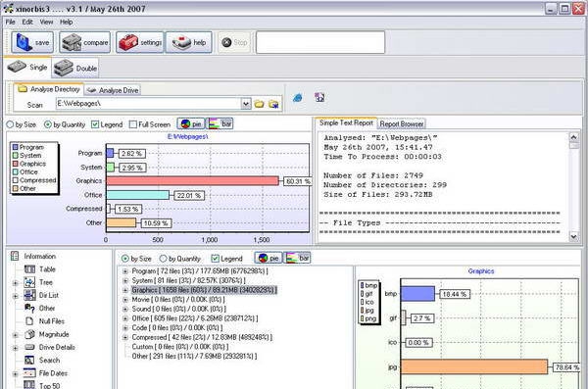Click the Top 50 icon in sidebar
Image resolution: width=588 pixels, height=389 pixels.
tap(29, 385)
